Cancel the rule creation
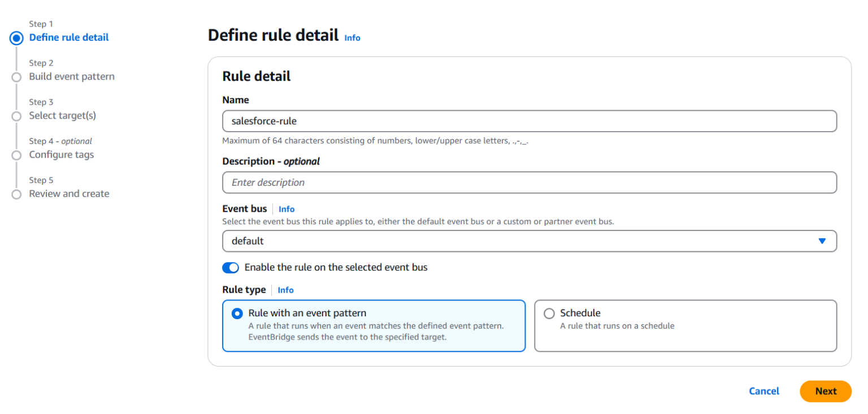 [763, 391]
